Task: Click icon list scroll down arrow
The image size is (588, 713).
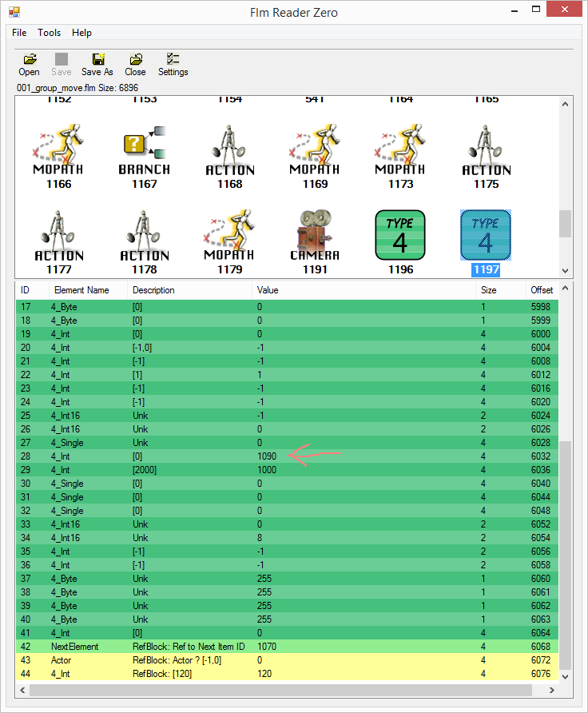Action: pyautogui.click(x=566, y=270)
